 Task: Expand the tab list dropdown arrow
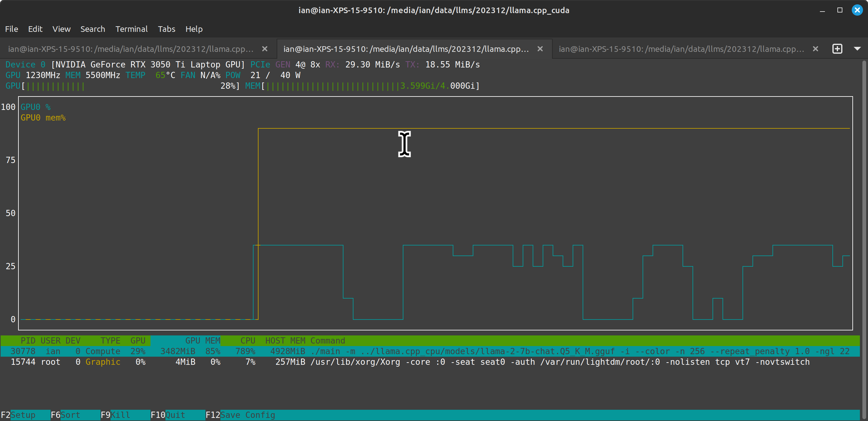coord(857,49)
